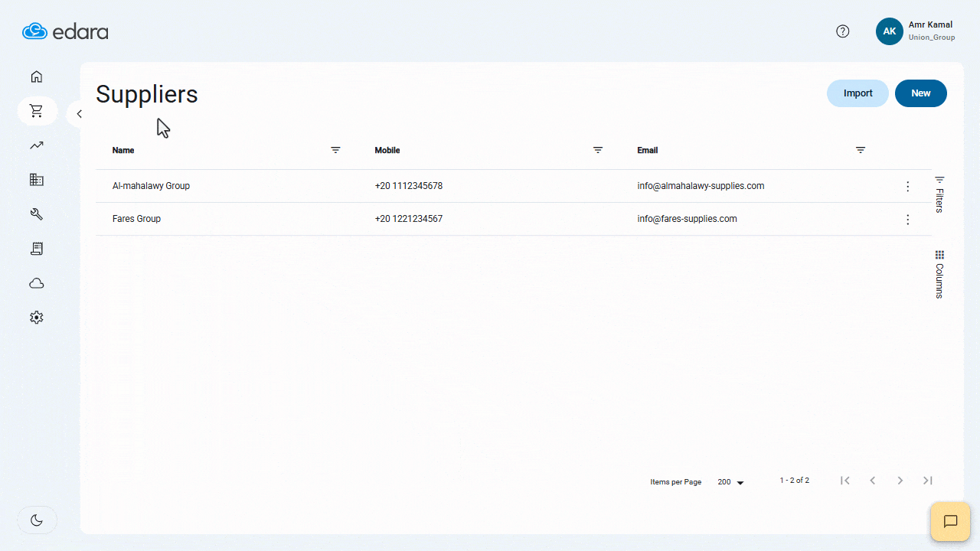
Task: Open the building grid icon in sidebar
Action: (x=36, y=180)
